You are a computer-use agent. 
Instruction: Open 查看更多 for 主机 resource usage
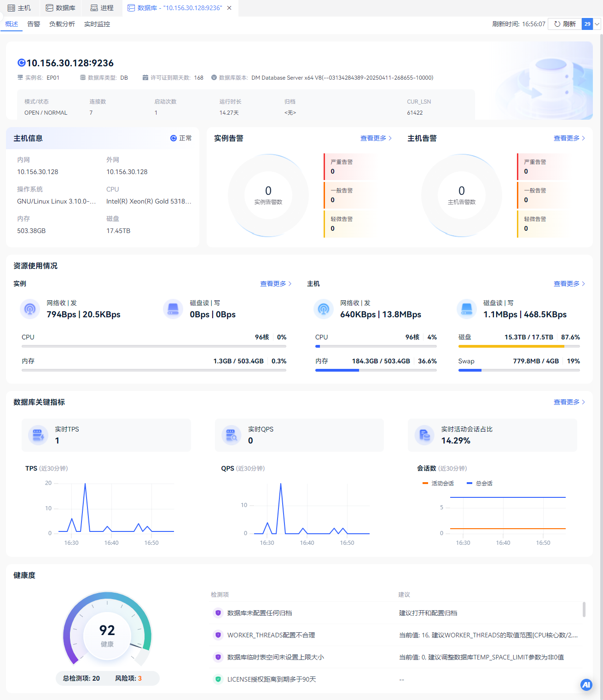click(x=569, y=284)
